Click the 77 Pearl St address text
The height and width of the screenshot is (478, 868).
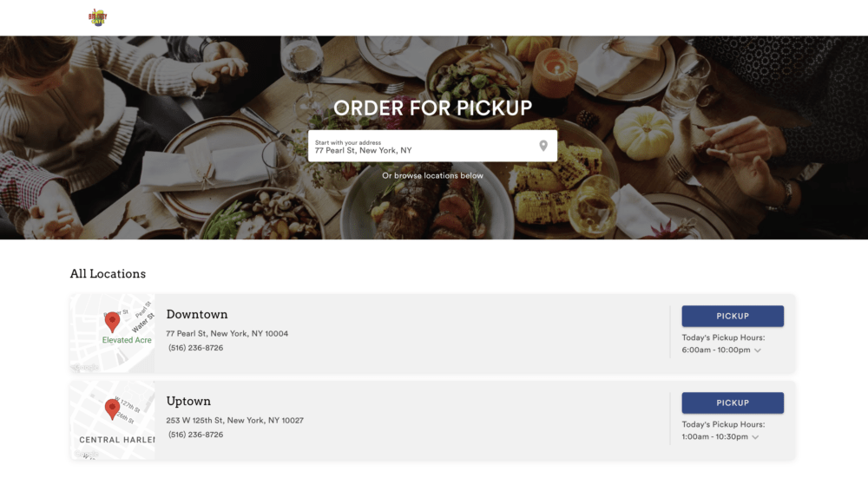click(227, 334)
